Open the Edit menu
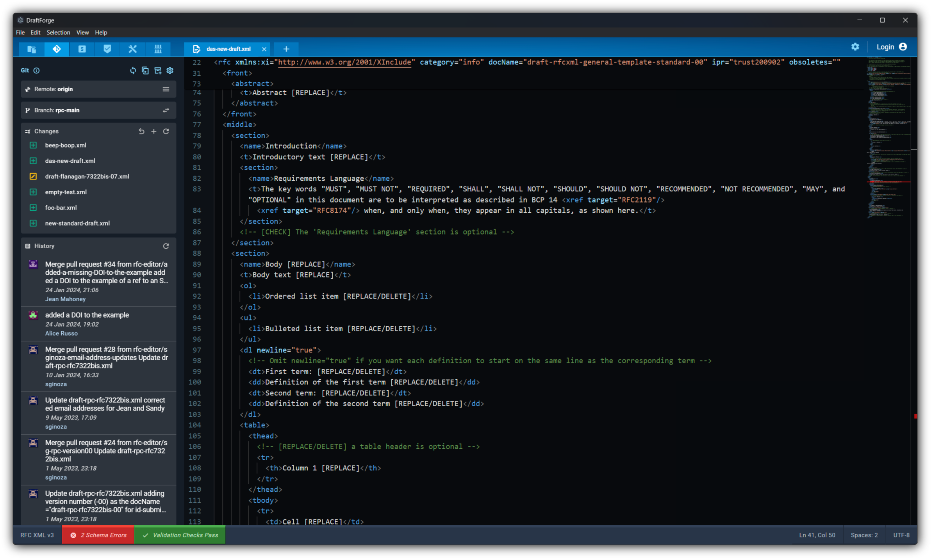Screen dimensions: 933x560 [36, 32]
